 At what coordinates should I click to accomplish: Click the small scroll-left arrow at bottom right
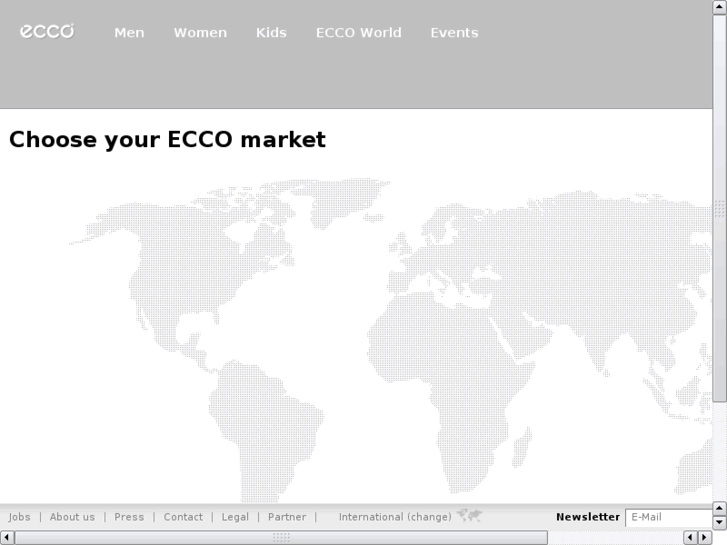[x=690, y=537]
